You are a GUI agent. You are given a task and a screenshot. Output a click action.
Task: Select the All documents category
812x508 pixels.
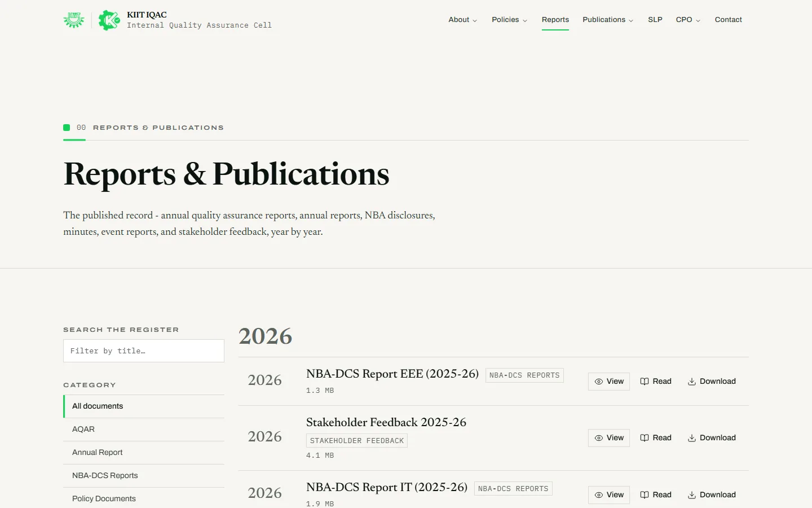click(144, 406)
